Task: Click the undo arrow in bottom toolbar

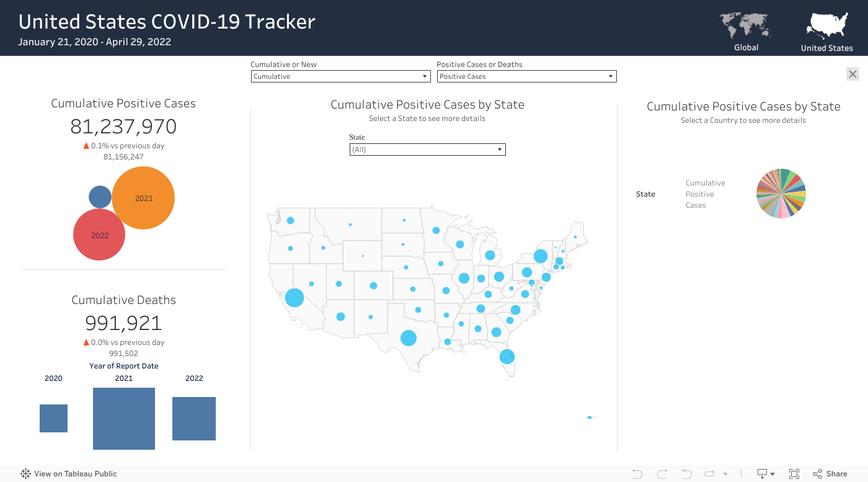Action: [x=637, y=474]
